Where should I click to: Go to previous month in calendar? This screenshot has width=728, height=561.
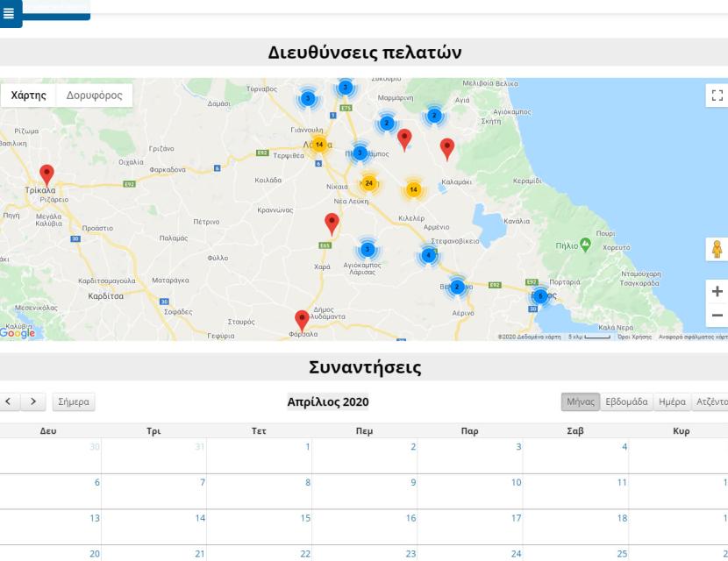tap(9, 401)
